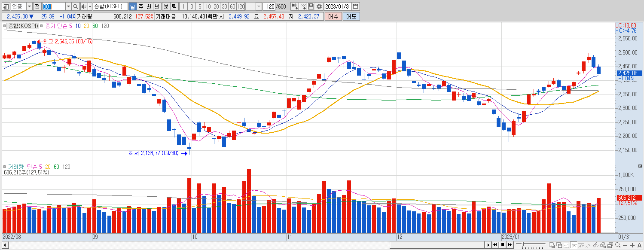The image size is (644, 250).
Task: Click the first overlapping-windows icon in bottom toolbar
Action: [x=552, y=245]
